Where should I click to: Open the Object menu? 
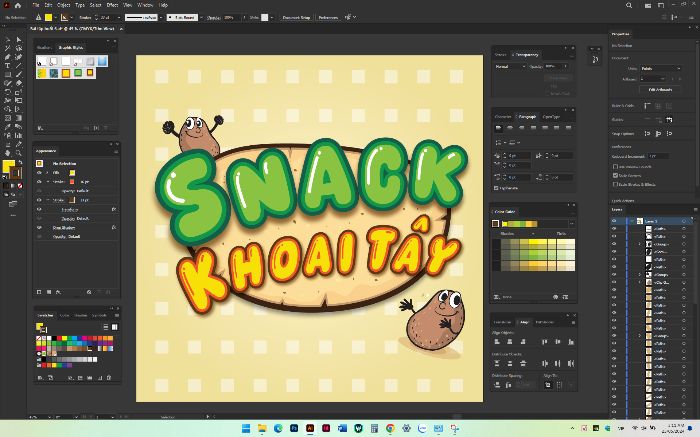(x=63, y=5)
